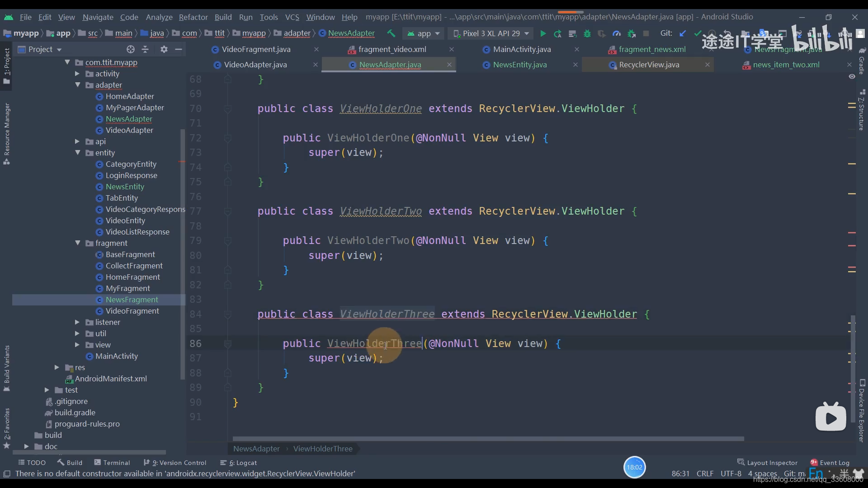Toggle code fold at line 77
868x488 pixels.
(228, 211)
